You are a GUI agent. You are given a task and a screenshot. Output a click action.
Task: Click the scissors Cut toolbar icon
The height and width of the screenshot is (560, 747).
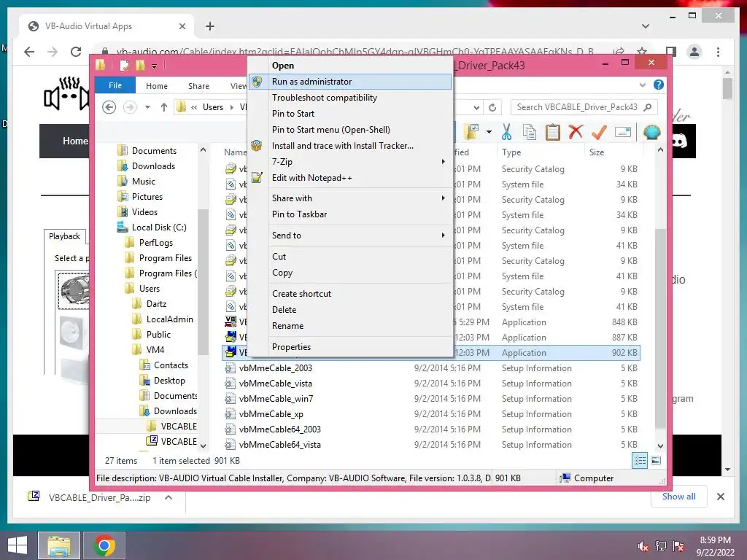[506, 132]
